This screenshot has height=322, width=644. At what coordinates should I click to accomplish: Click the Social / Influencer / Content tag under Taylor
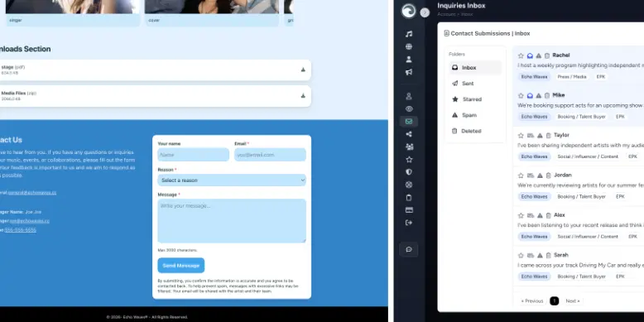coord(588,156)
